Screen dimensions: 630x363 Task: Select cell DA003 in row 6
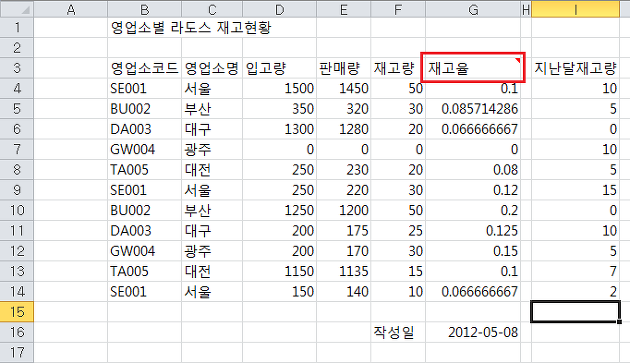(x=145, y=129)
